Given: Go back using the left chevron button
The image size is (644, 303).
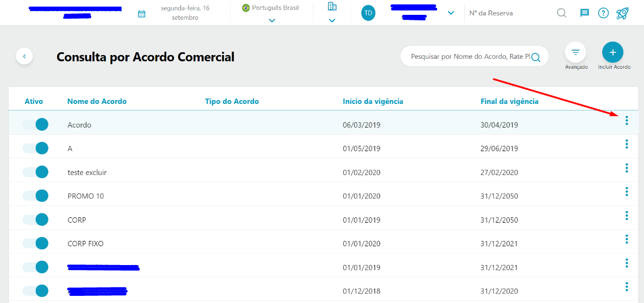Looking at the screenshot, I should click(24, 56).
